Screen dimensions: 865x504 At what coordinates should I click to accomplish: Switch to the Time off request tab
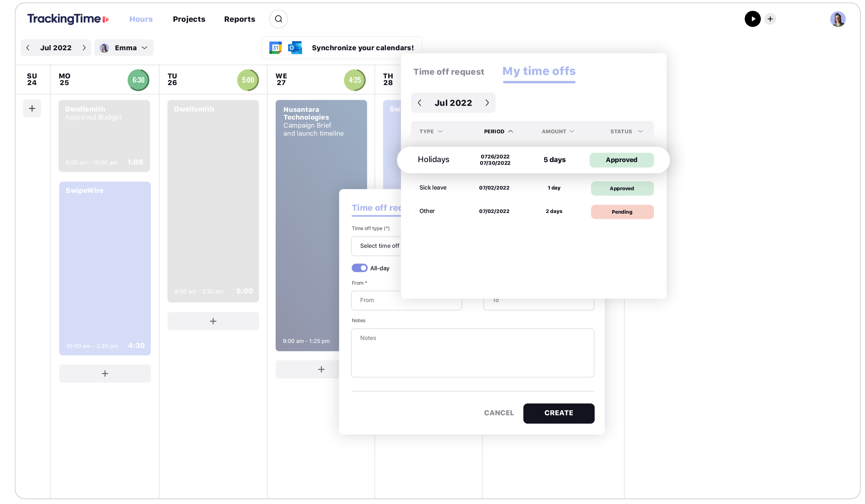pos(449,71)
